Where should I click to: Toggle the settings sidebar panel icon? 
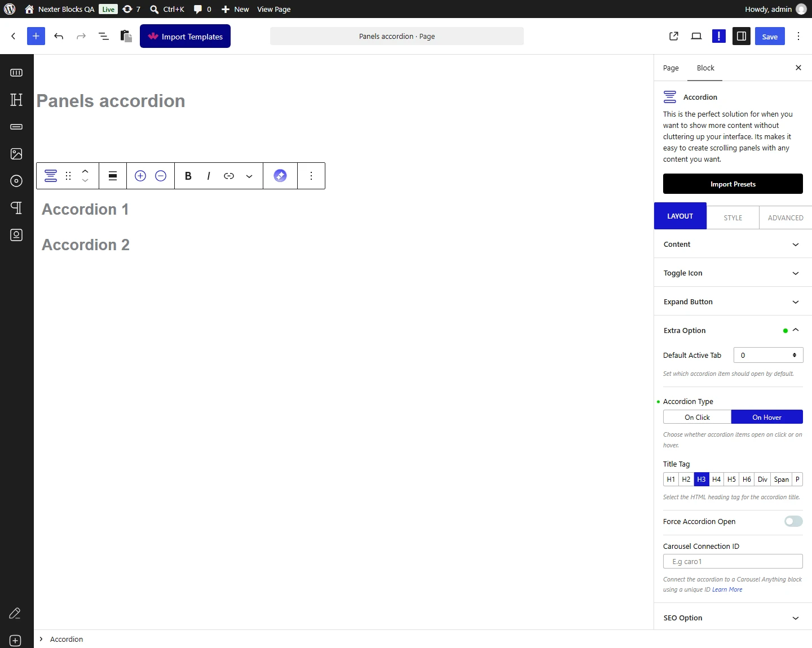tap(742, 36)
